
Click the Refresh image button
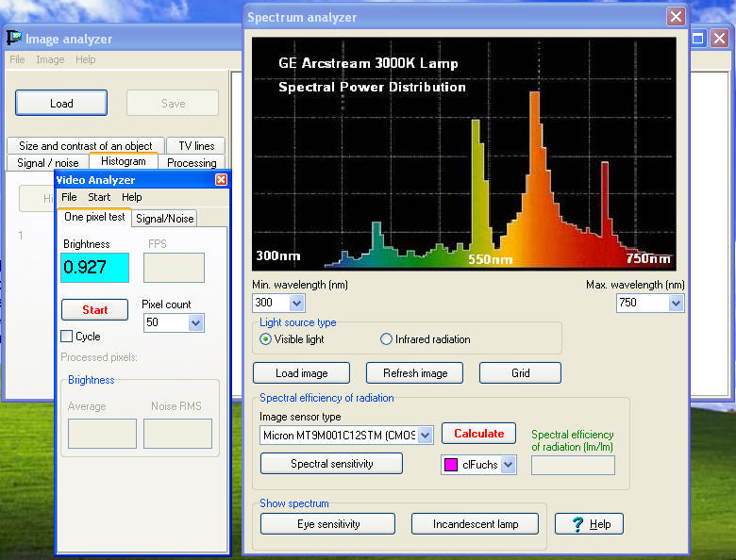(415, 373)
